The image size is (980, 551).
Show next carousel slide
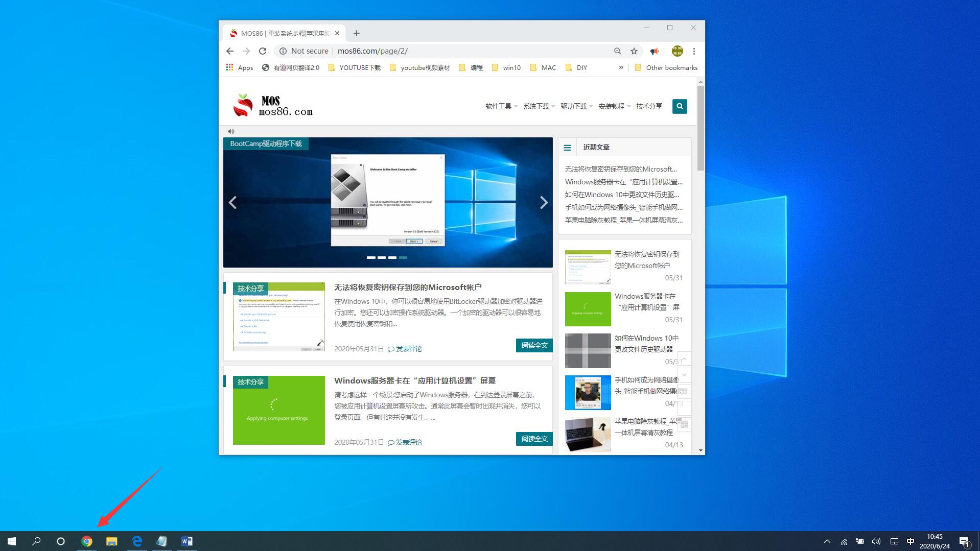[x=544, y=203]
